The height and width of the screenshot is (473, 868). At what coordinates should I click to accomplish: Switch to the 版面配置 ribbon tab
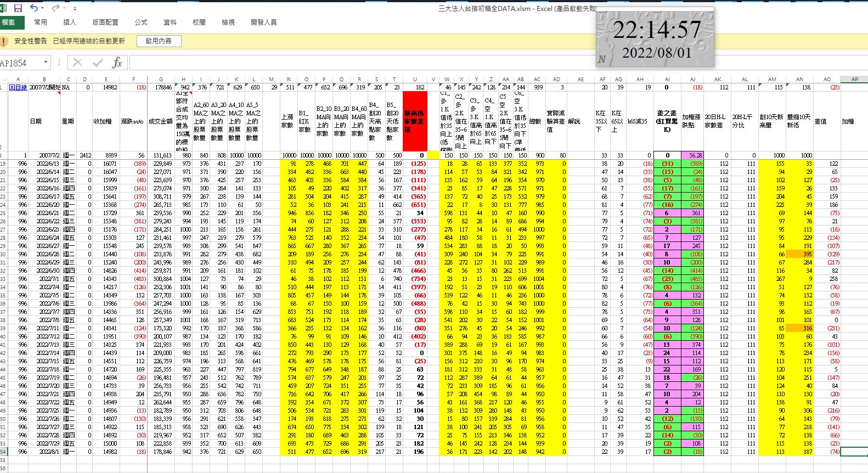[105, 22]
